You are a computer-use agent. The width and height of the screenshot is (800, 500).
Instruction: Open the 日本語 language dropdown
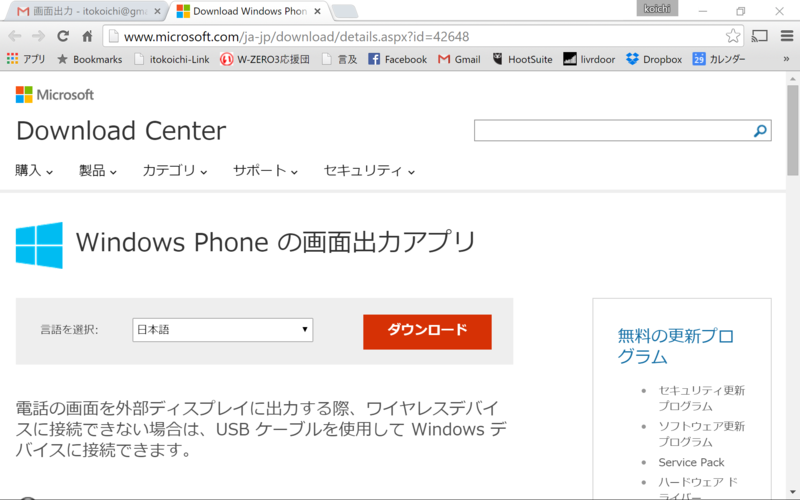(222, 330)
